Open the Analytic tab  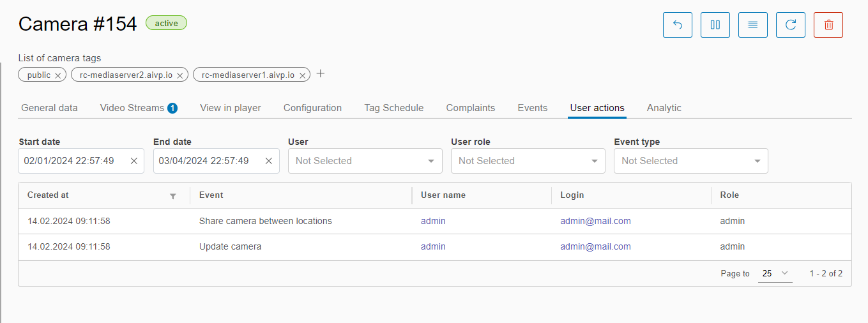(x=664, y=108)
